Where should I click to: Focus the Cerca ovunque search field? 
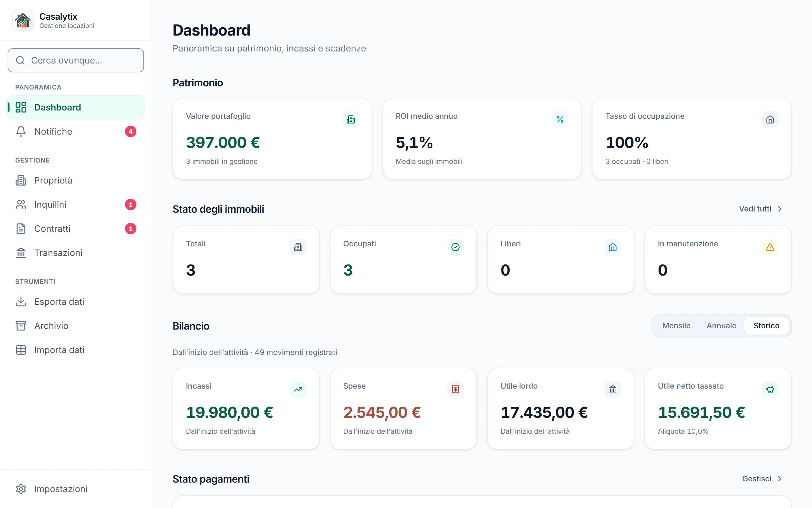coord(76,60)
